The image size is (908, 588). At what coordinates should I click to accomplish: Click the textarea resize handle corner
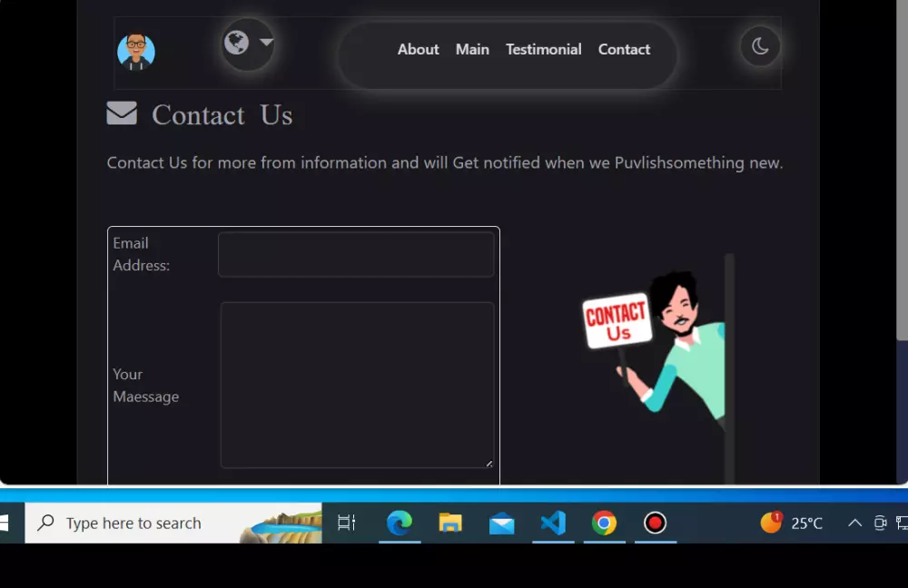489,464
